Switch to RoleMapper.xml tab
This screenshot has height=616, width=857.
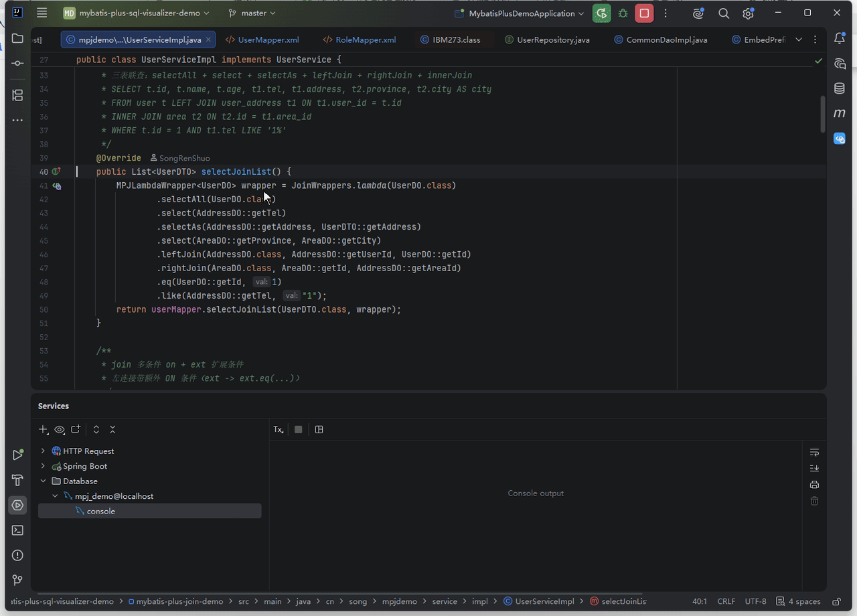pos(360,40)
